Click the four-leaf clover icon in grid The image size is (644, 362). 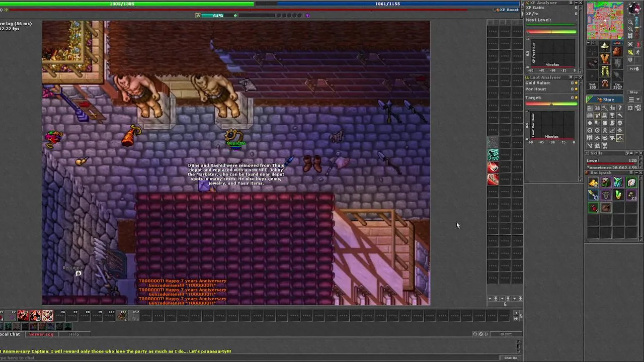click(x=605, y=123)
